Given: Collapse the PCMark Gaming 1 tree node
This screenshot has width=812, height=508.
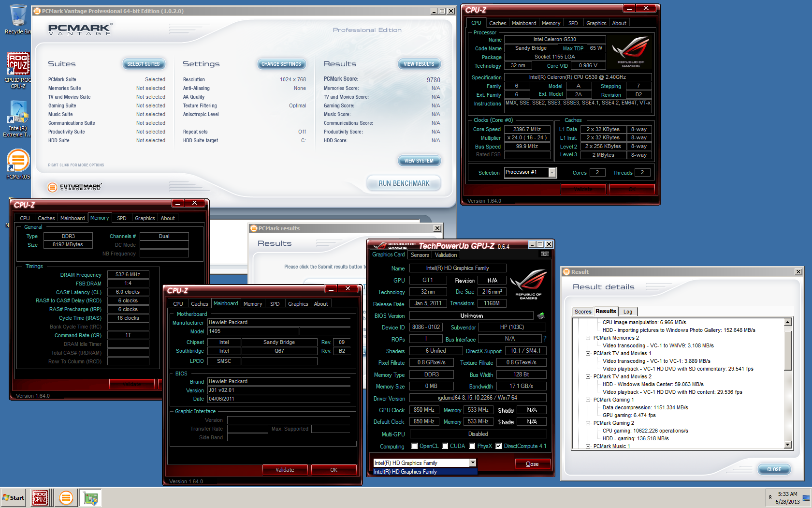Looking at the screenshot, I should point(588,400).
